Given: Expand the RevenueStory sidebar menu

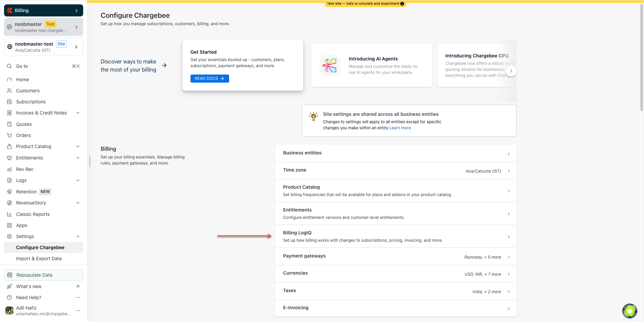Looking at the screenshot, I should (78, 203).
